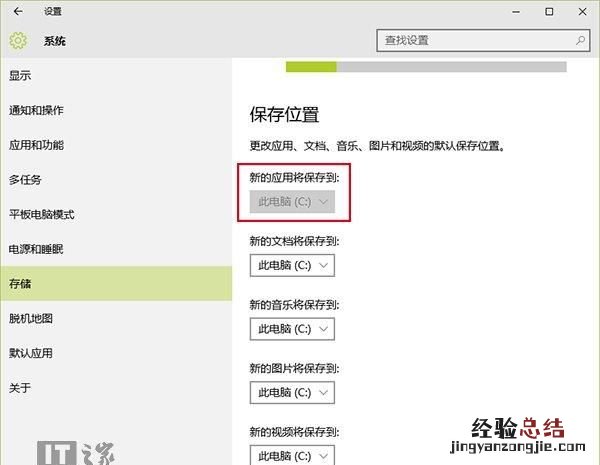The width and height of the screenshot is (600, 465).
Task: Expand the 新的图片将保存到 dropdown
Action: click(291, 392)
